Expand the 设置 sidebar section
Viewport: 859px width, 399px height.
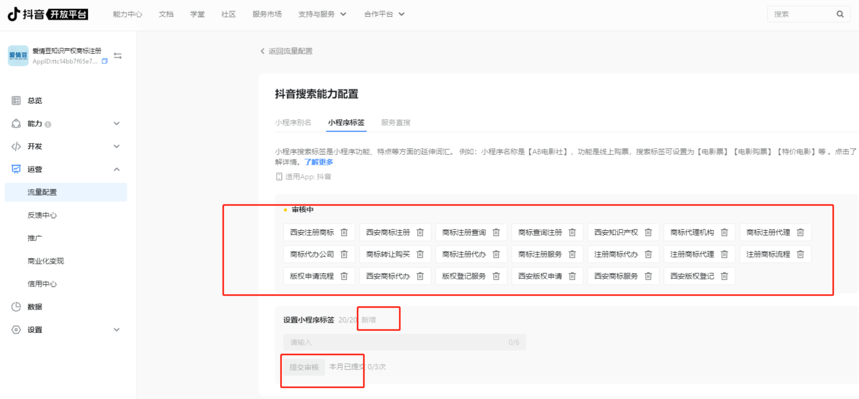[x=116, y=329]
